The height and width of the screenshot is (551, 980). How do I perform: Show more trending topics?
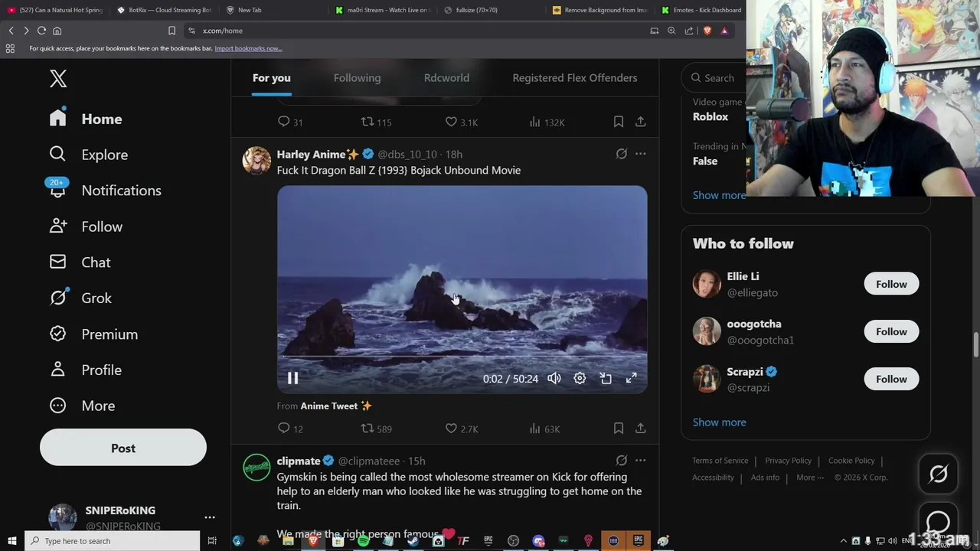[719, 195]
